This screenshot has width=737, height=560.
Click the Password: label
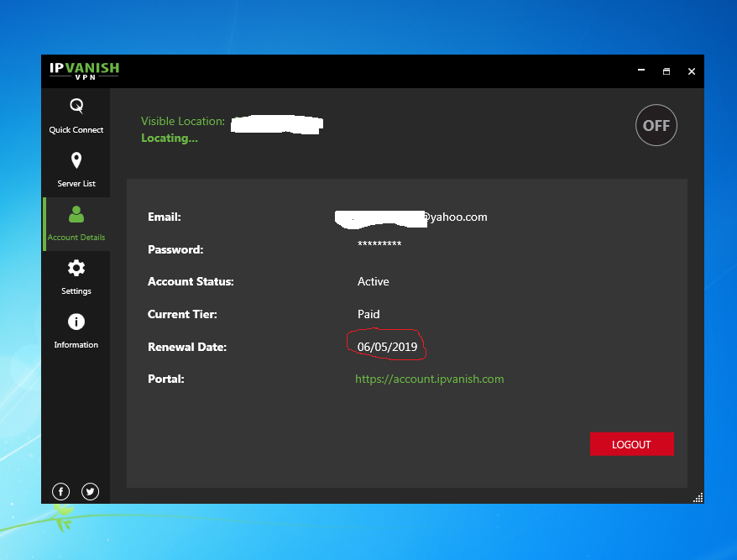tap(175, 249)
